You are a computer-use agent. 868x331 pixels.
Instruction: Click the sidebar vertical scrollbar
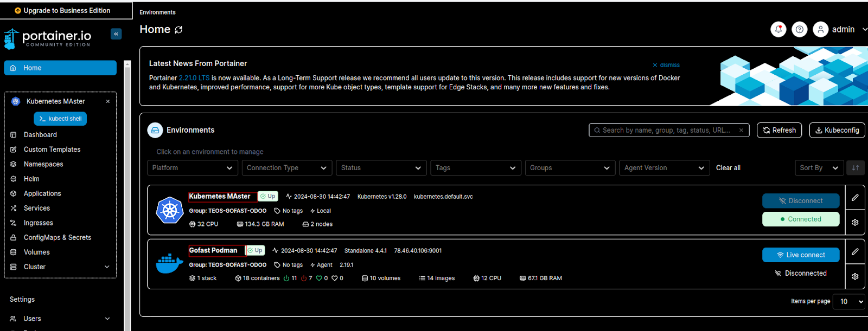[127, 195]
